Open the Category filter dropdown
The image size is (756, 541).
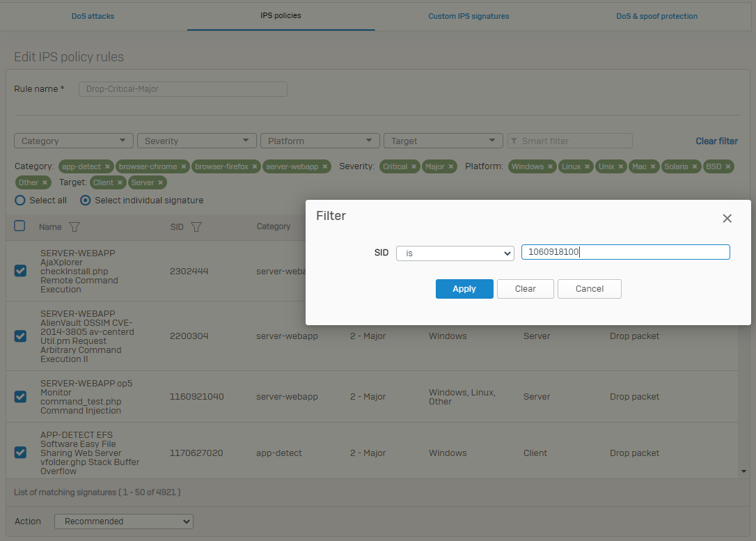click(74, 141)
